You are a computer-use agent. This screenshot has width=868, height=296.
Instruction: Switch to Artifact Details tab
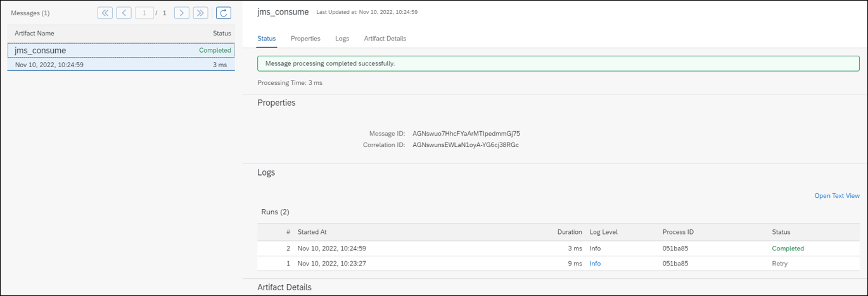385,39
